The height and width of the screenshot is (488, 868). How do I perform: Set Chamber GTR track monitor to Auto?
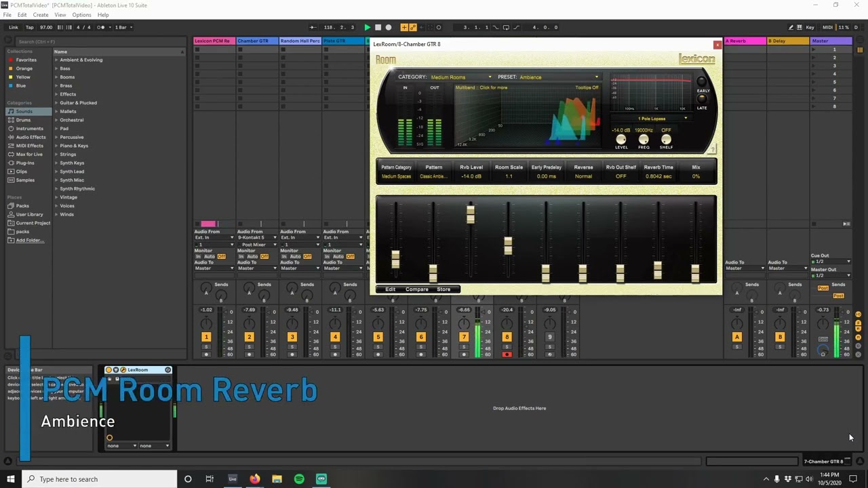[252, 256]
